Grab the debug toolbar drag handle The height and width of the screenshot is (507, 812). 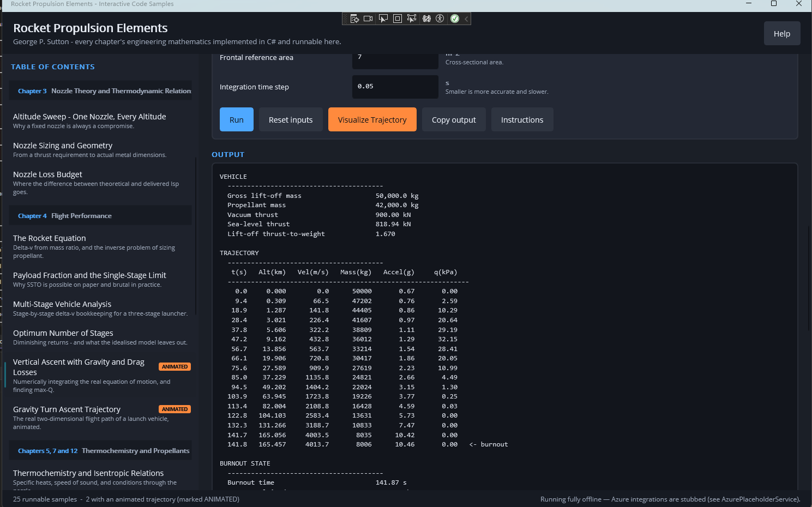coord(345,19)
